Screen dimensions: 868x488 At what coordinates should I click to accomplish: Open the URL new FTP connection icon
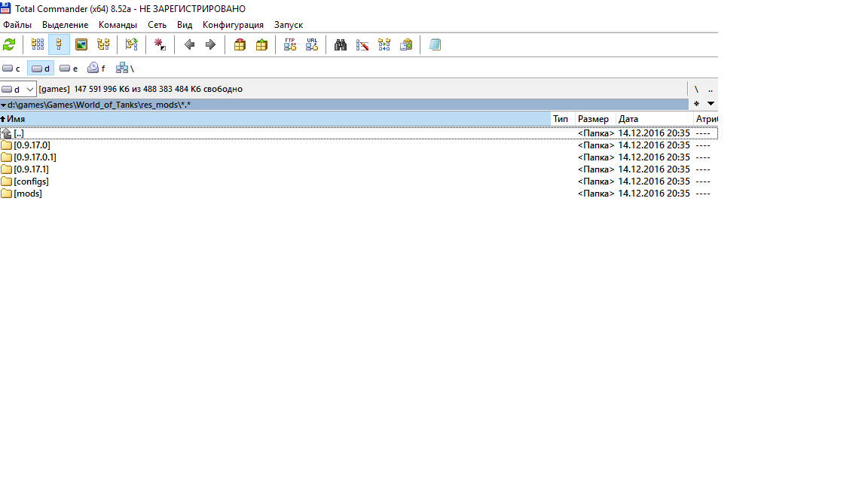point(312,45)
